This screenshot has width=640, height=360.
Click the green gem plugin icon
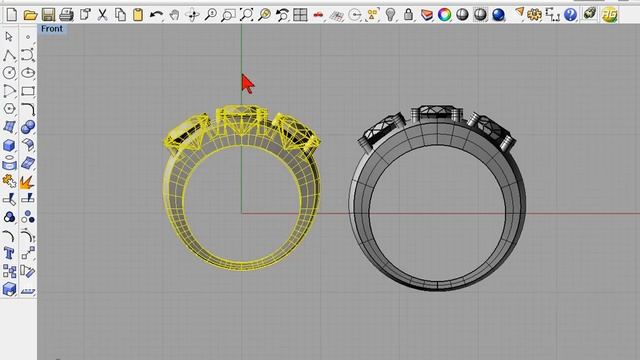pos(589,13)
